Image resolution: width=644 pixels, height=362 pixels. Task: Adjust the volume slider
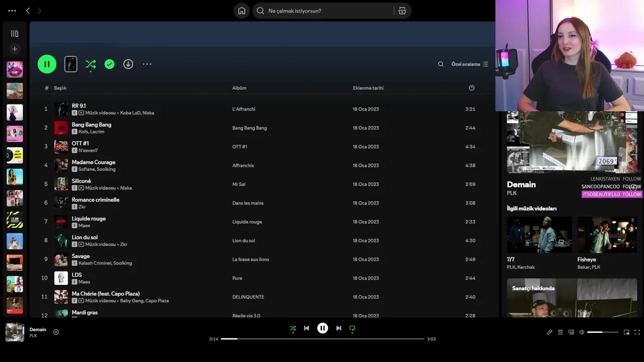click(x=603, y=332)
